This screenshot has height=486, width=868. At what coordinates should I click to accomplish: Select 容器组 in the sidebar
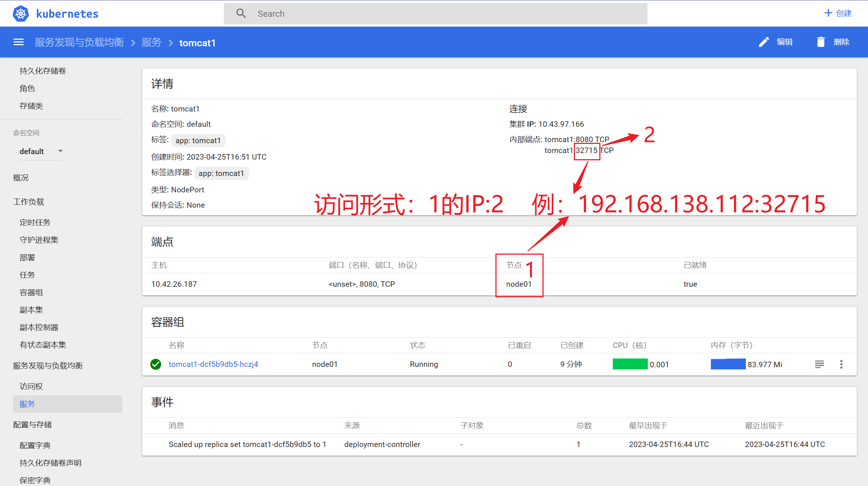(x=31, y=292)
